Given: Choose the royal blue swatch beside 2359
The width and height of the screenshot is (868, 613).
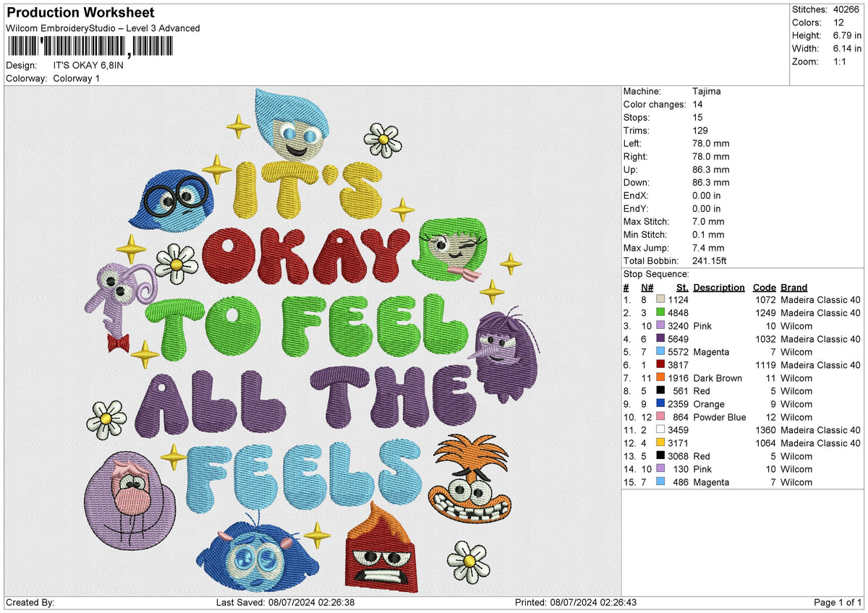Looking at the screenshot, I should click(x=660, y=404).
